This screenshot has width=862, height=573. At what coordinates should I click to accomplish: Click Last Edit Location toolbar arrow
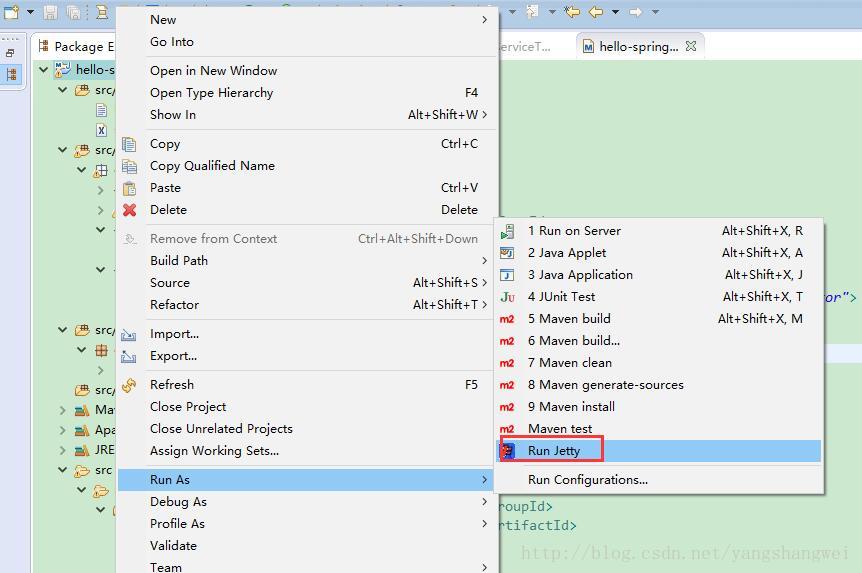click(572, 12)
